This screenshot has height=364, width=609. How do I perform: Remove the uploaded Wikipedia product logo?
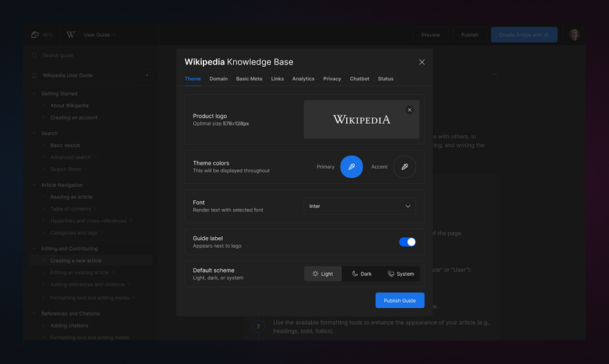click(x=409, y=110)
